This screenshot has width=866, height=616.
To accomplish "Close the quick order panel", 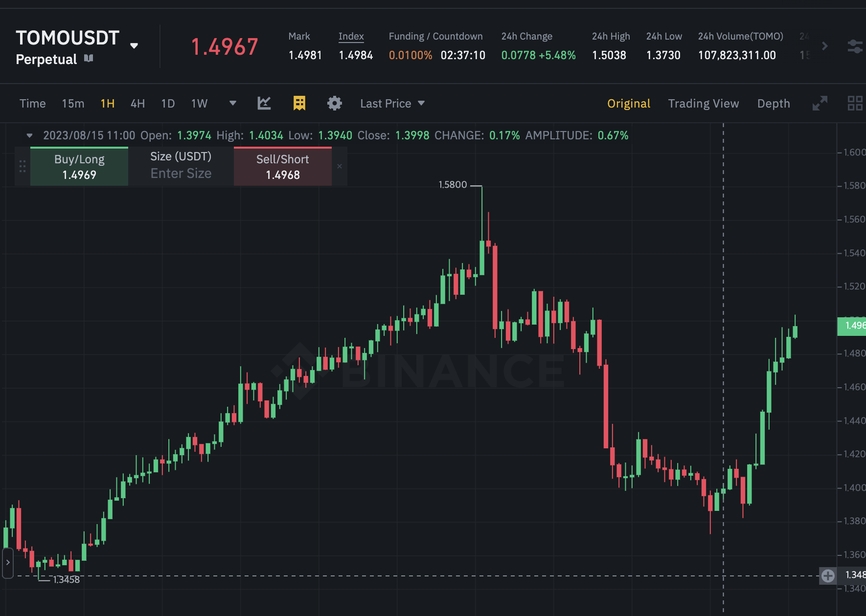I will 340,166.
